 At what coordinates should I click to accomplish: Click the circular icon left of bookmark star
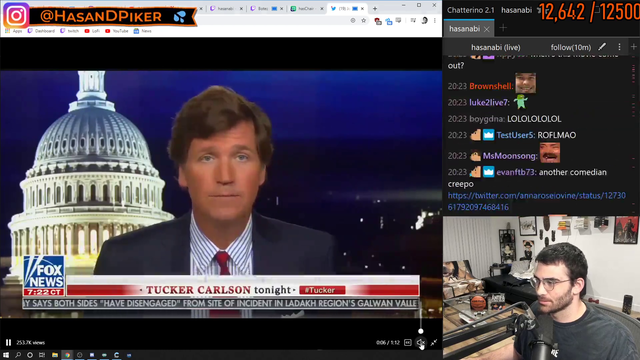tap(353, 20)
